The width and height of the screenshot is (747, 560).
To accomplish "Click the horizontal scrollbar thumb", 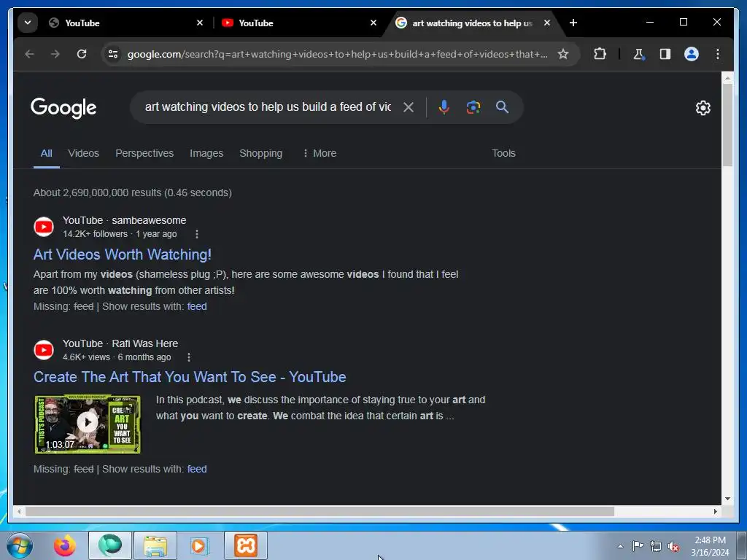I will 320,511.
